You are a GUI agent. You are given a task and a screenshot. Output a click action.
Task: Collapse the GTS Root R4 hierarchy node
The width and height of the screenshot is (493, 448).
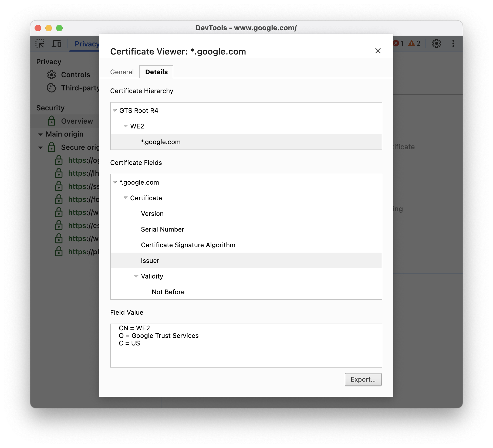(x=115, y=110)
